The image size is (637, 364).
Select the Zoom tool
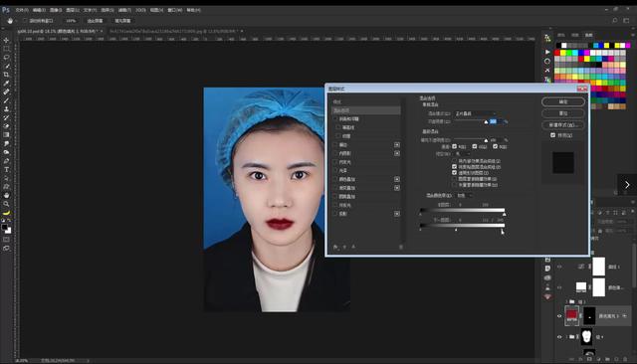tap(6, 204)
